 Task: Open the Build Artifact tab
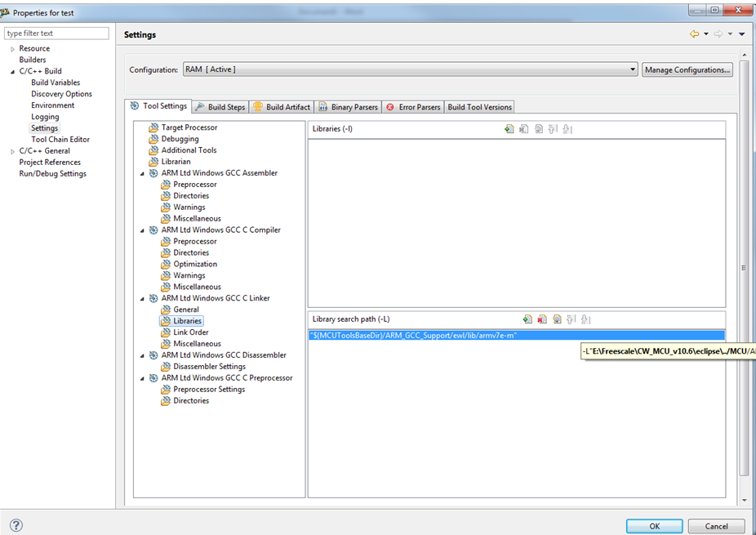[x=282, y=107]
